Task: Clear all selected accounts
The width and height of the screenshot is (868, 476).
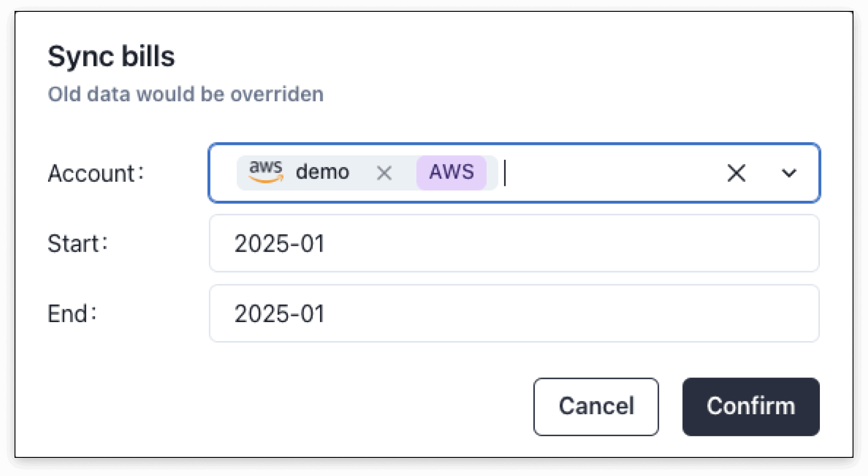Action: [x=736, y=173]
